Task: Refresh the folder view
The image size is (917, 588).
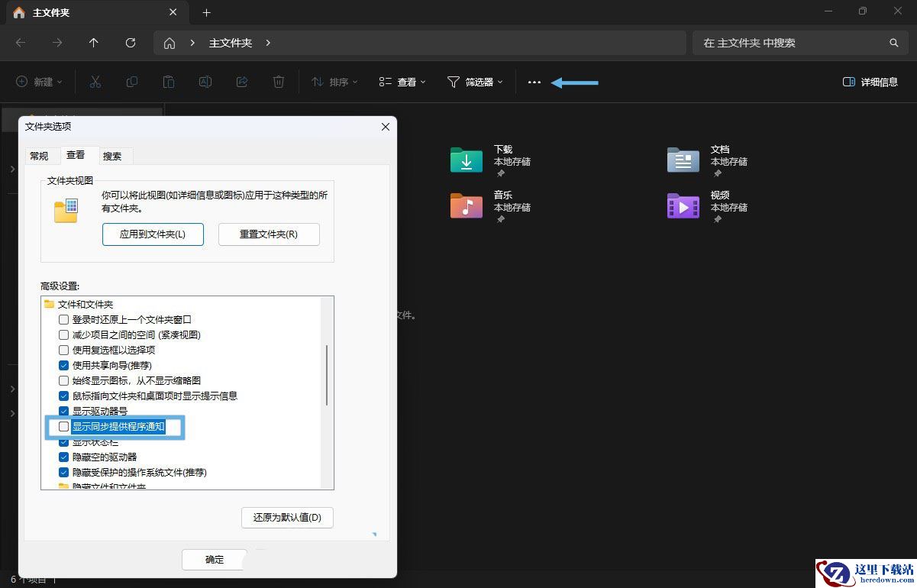Action: [x=131, y=43]
